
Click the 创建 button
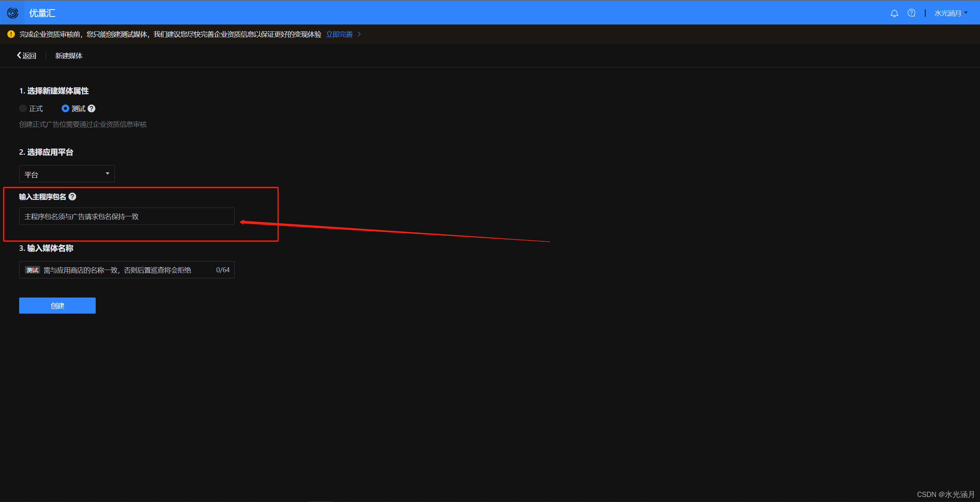[57, 306]
